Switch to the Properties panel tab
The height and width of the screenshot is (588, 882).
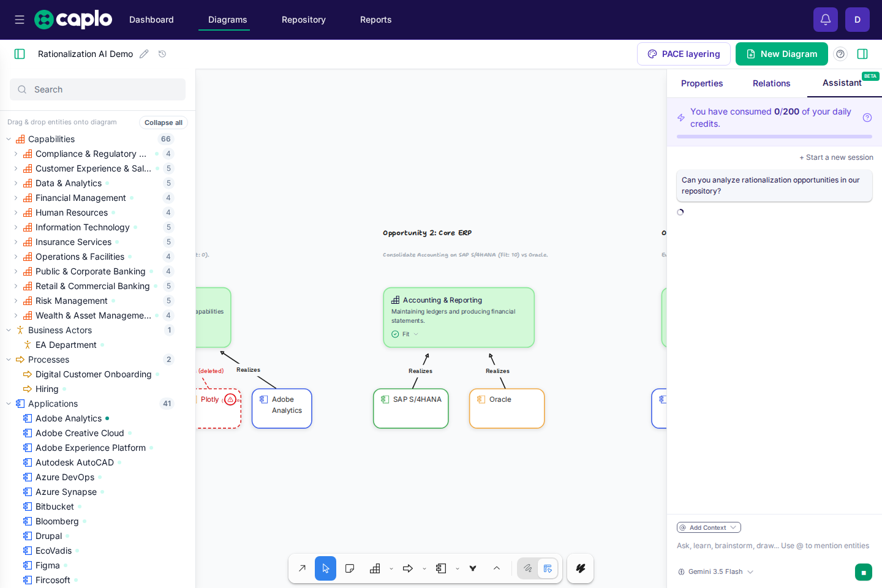pyautogui.click(x=702, y=83)
